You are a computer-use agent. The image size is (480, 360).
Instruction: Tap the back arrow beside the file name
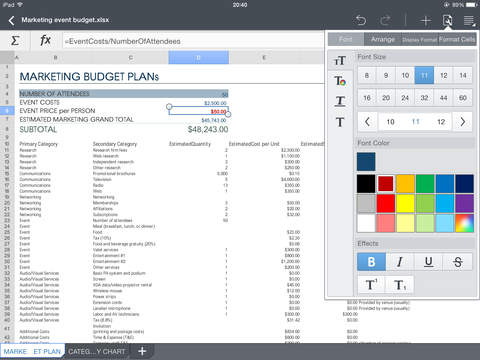tap(12, 21)
